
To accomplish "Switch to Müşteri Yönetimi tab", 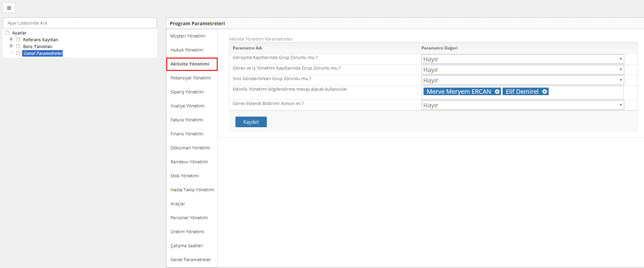I will [188, 36].
